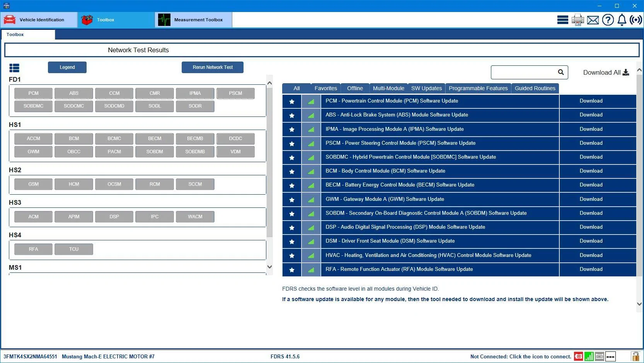Toggle favorite star for GWM Software Update

292,200
